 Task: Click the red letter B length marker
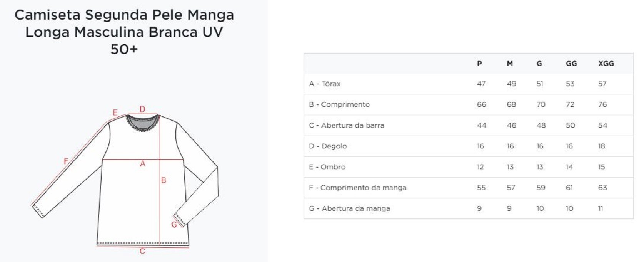(x=164, y=180)
